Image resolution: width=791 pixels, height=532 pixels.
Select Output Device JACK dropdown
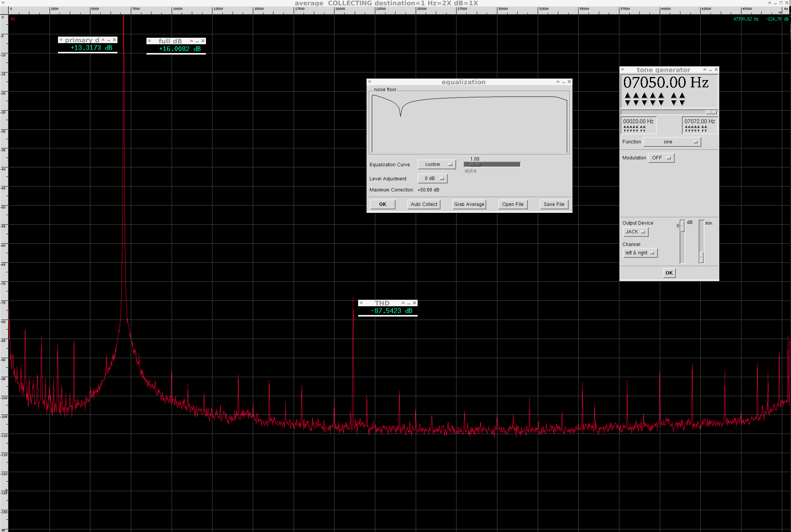click(635, 232)
